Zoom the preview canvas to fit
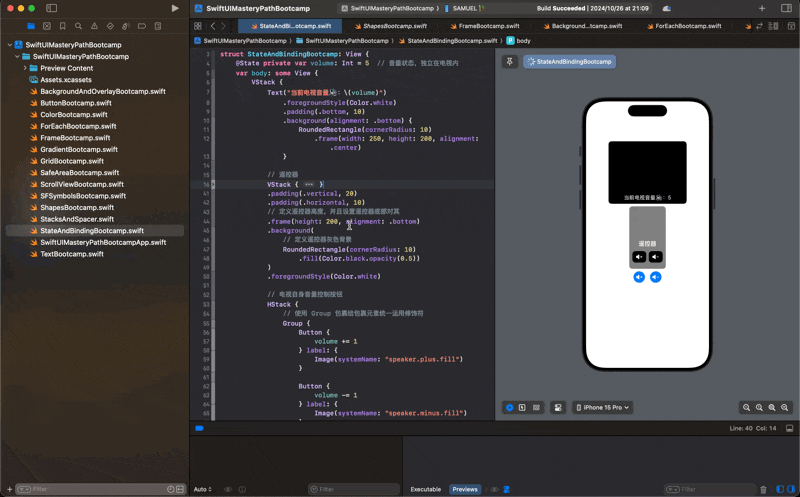This screenshot has width=800, height=497. tap(772, 407)
